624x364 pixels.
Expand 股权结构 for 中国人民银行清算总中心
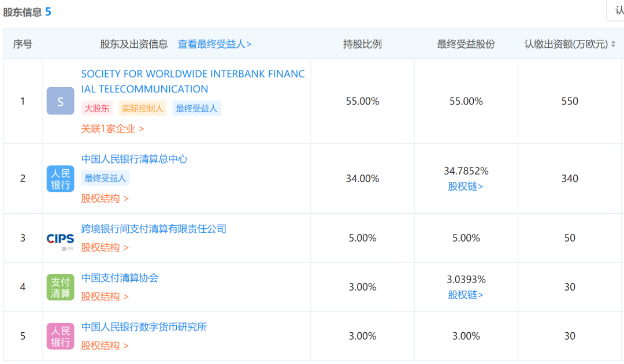105,199
